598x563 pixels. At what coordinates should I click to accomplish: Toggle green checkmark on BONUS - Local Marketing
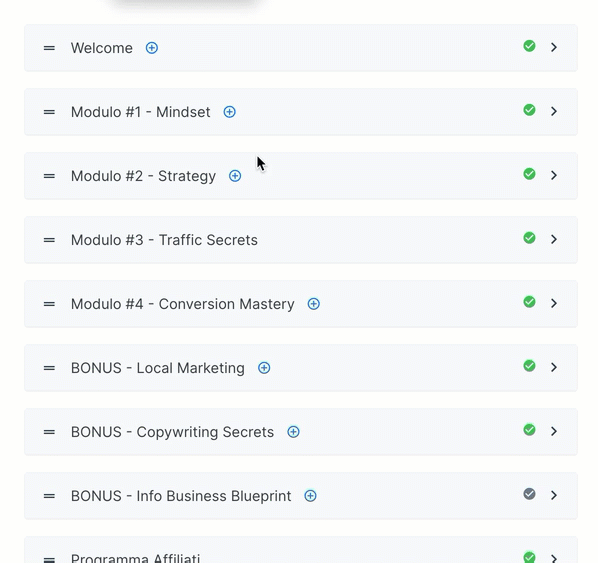(x=529, y=366)
